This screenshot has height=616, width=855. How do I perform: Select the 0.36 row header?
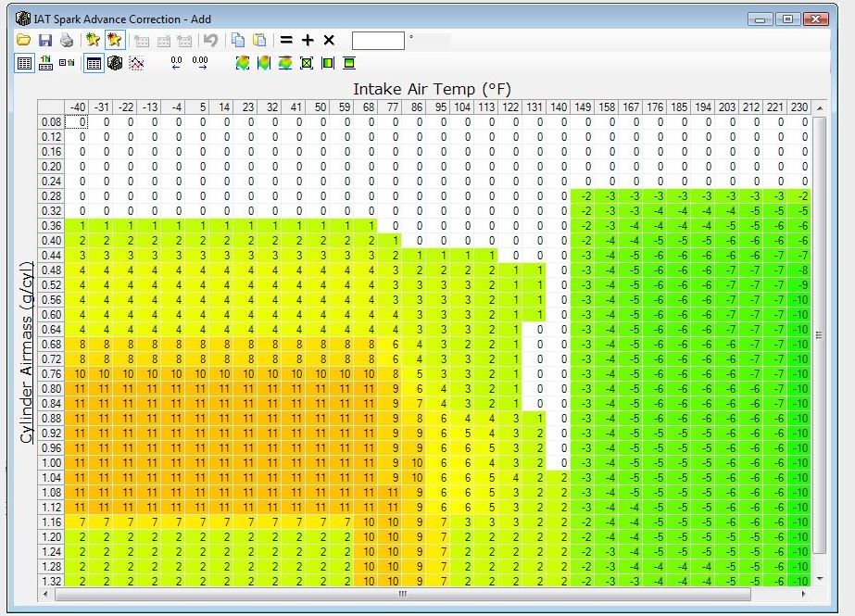pyautogui.click(x=51, y=226)
